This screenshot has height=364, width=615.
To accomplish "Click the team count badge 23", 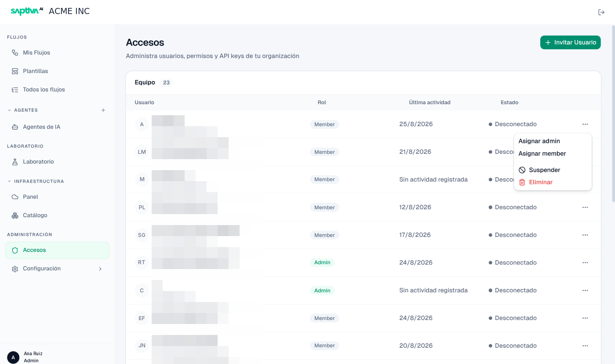I will pyautogui.click(x=166, y=83).
